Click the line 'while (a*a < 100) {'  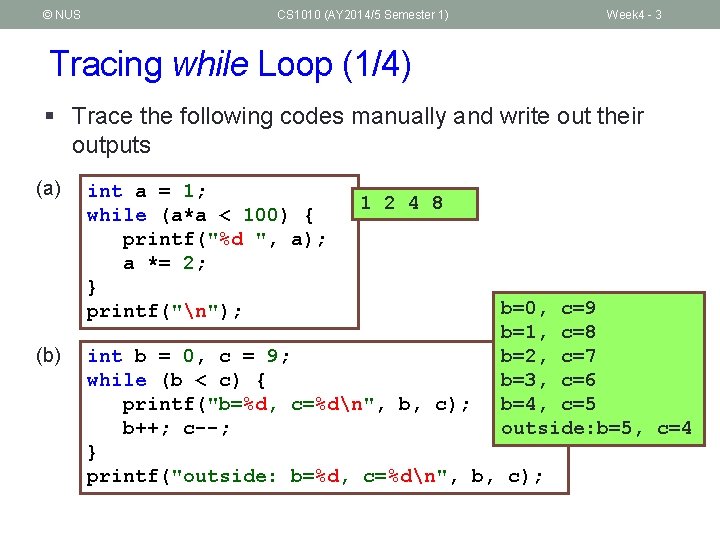click(200, 215)
